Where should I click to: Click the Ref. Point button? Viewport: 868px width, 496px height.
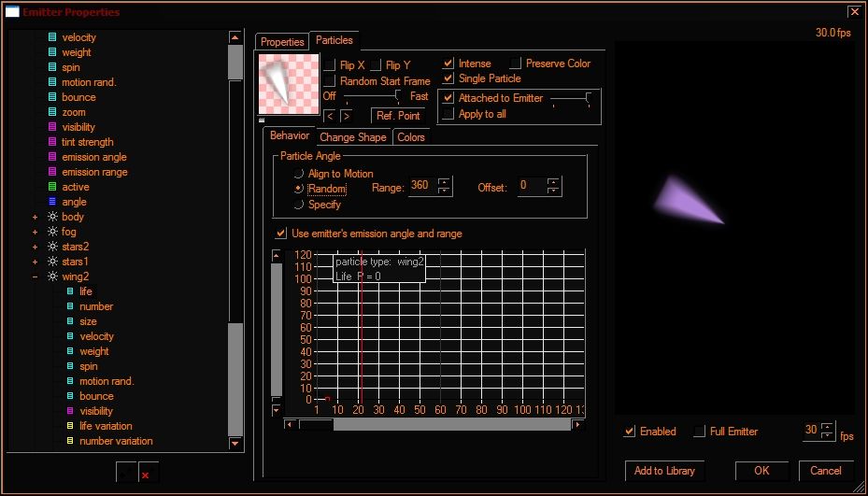398,116
